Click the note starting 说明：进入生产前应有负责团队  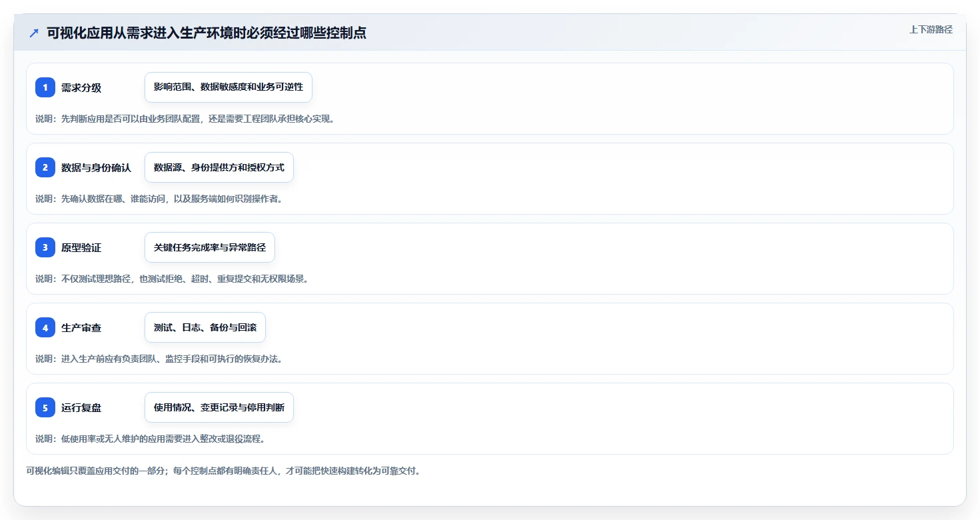tap(159, 359)
